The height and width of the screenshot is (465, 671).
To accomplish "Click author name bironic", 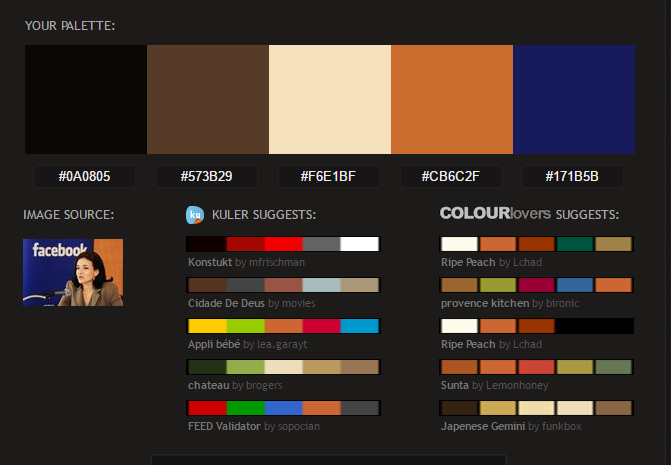I will (x=563, y=303).
